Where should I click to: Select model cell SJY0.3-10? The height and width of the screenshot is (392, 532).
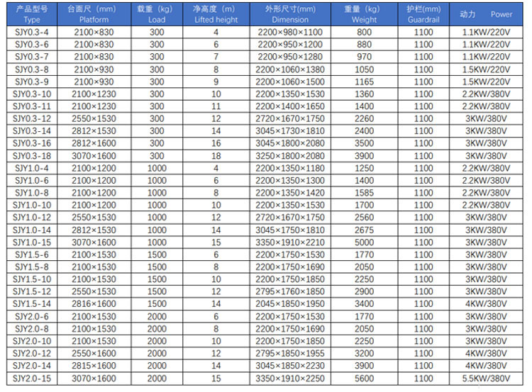coord(32,94)
